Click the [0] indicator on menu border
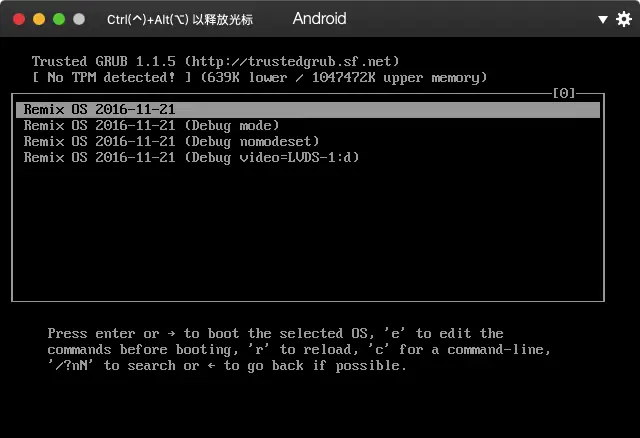 [x=564, y=93]
